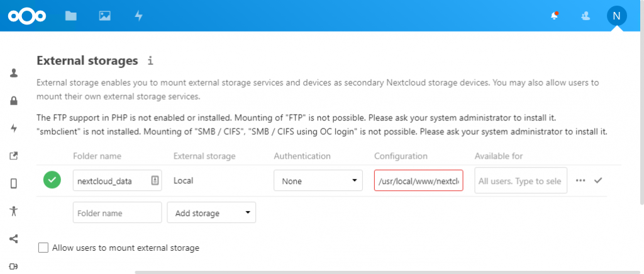
Task: Open the Add storage dropdown
Action: [x=211, y=212]
